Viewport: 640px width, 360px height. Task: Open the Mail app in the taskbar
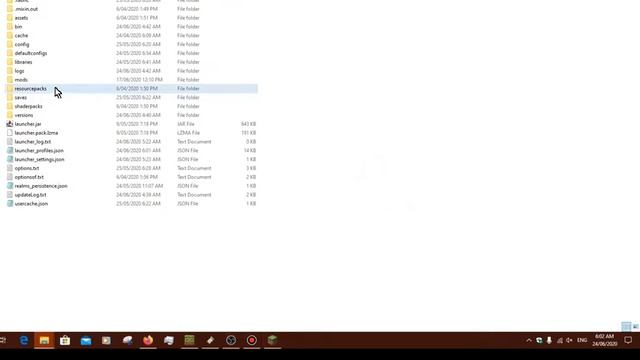pos(86,340)
